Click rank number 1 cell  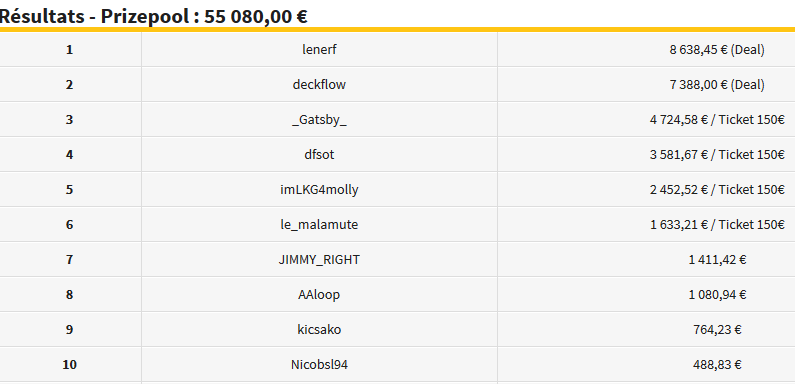pos(69,49)
